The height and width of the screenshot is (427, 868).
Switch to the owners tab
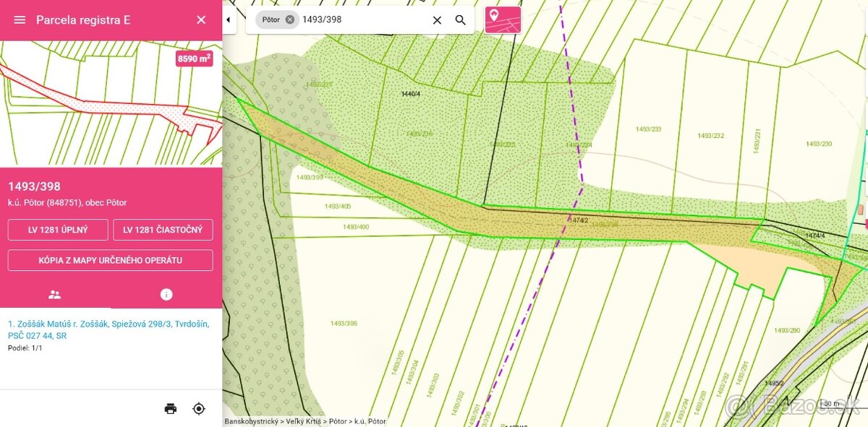point(55,295)
